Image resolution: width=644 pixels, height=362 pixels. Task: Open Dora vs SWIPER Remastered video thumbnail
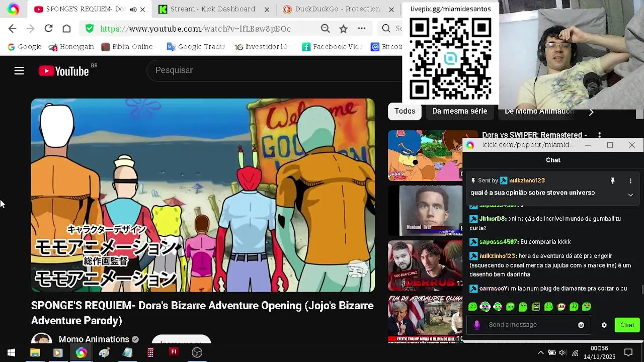pos(425,155)
